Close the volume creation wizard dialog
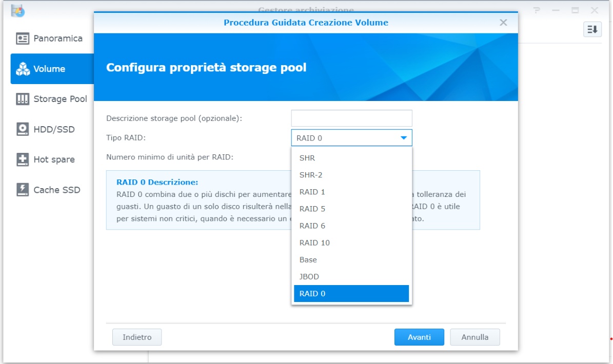The height and width of the screenshot is (364, 613). pos(503,23)
